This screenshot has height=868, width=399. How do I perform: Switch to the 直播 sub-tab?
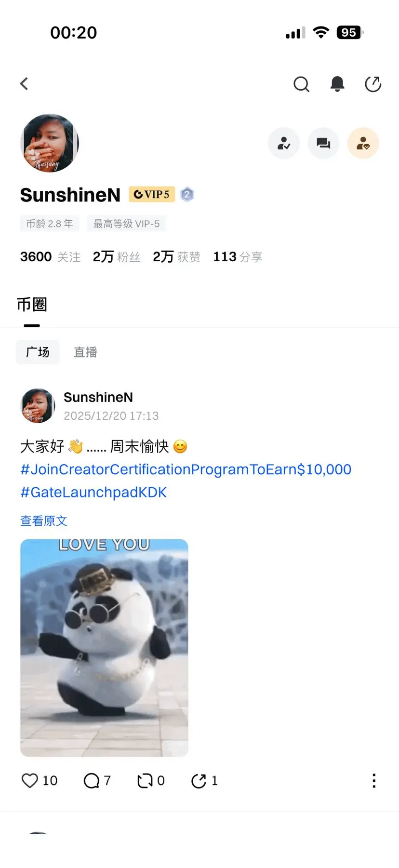pos(85,352)
